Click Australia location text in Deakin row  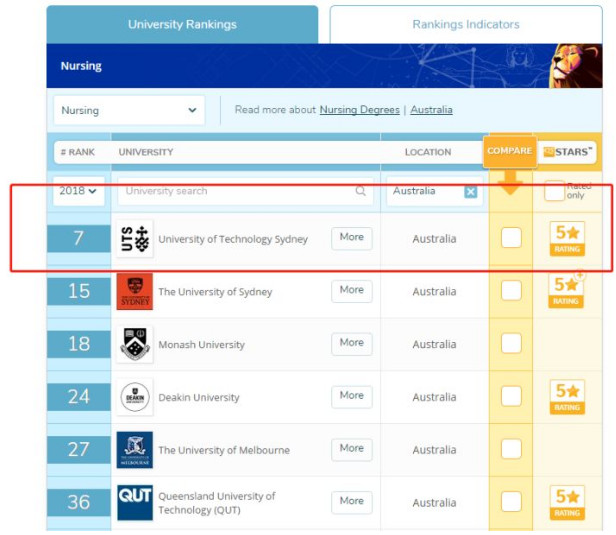coord(434,397)
